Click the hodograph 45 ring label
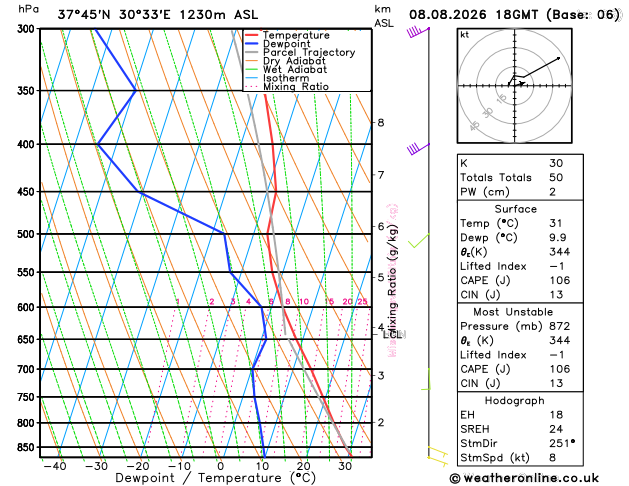Image resolution: width=629 pixels, height=486 pixels. [475, 126]
